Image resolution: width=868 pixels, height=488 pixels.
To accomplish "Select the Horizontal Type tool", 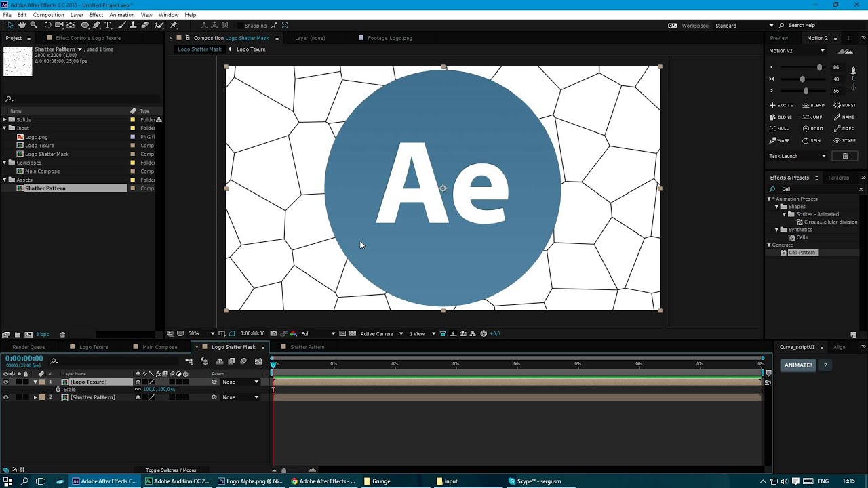I will [x=107, y=25].
